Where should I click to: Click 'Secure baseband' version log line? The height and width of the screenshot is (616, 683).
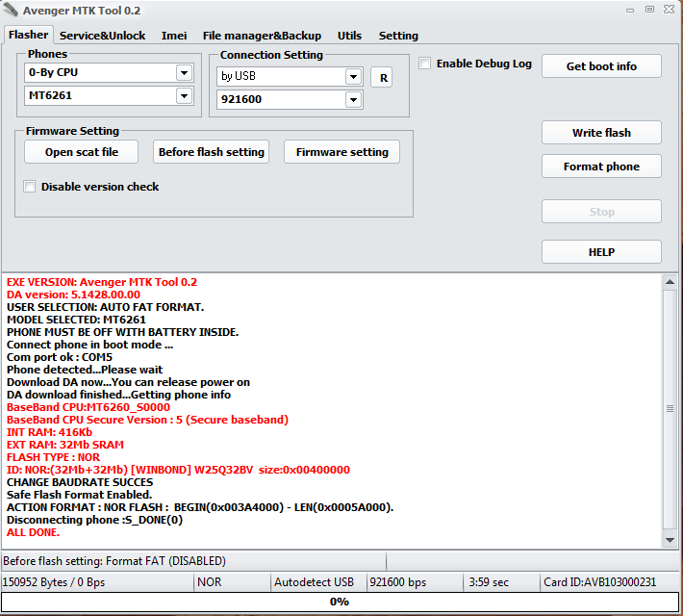point(148,420)
